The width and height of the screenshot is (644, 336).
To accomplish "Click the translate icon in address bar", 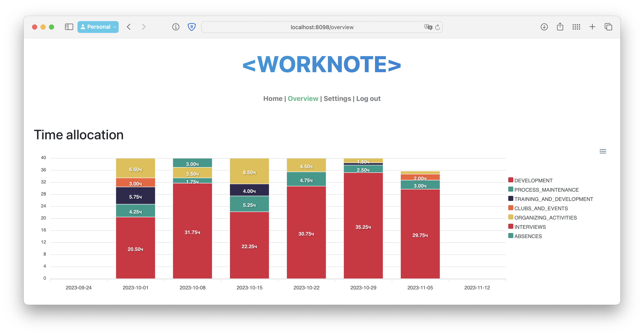I will [x=428, y=27].
